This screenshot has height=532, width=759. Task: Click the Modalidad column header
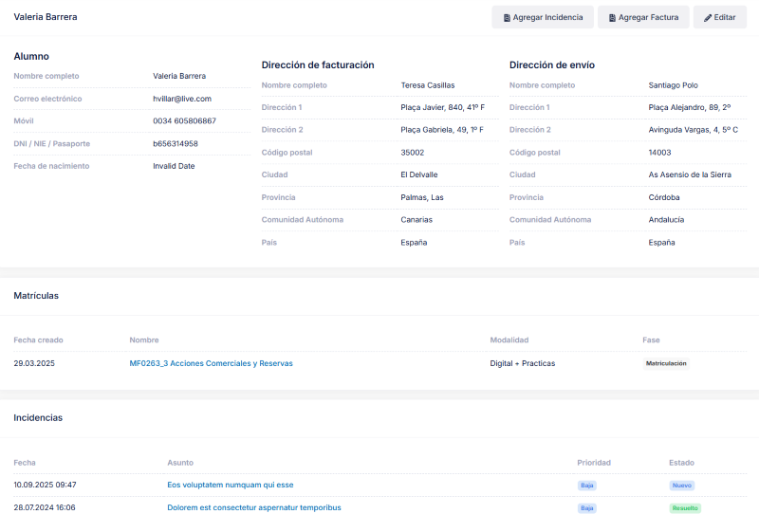[x=509, y=339]
